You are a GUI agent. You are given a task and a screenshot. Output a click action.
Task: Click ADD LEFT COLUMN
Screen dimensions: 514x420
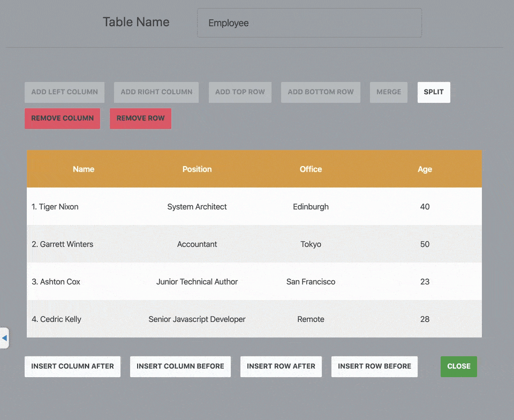64,92
